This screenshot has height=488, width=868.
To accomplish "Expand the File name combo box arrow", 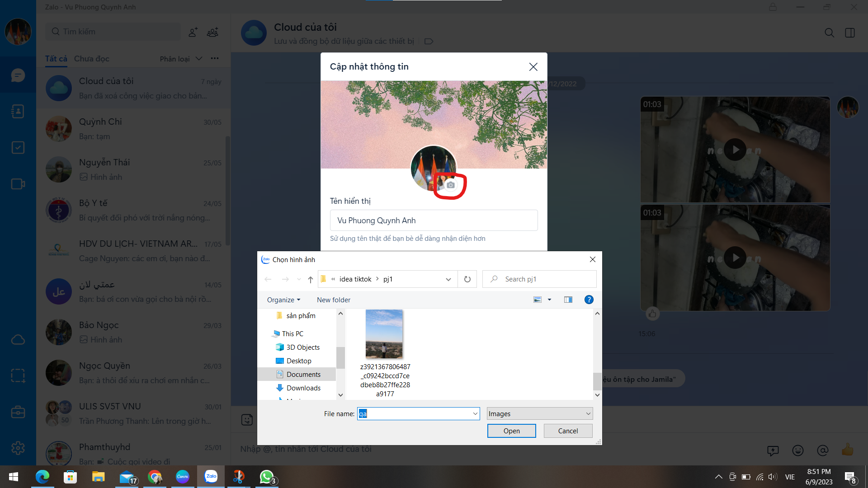I will [x=475, y=413].
